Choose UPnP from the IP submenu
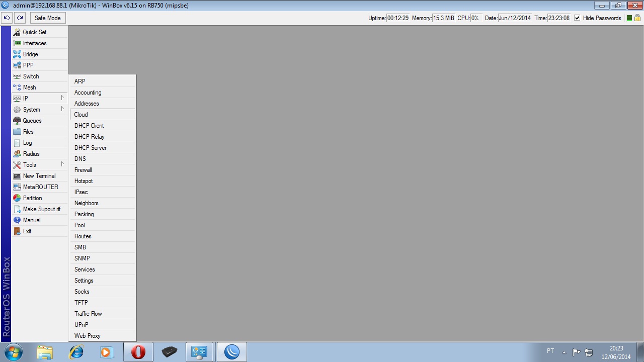This screenshot has width=644, height=362. [103, 325]
